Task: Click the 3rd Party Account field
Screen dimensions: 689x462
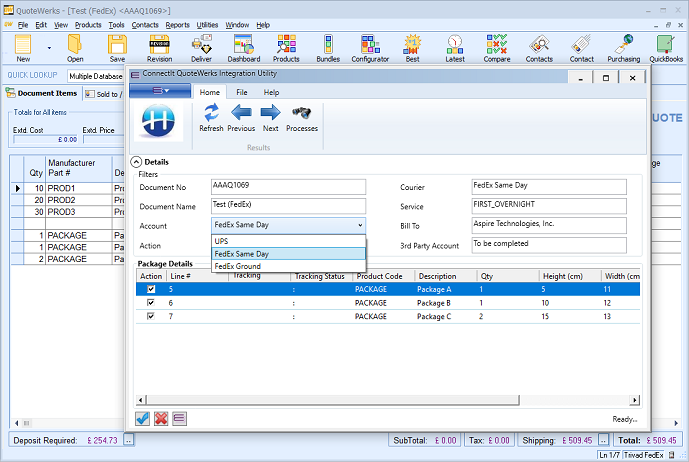Action: [548, 244]
